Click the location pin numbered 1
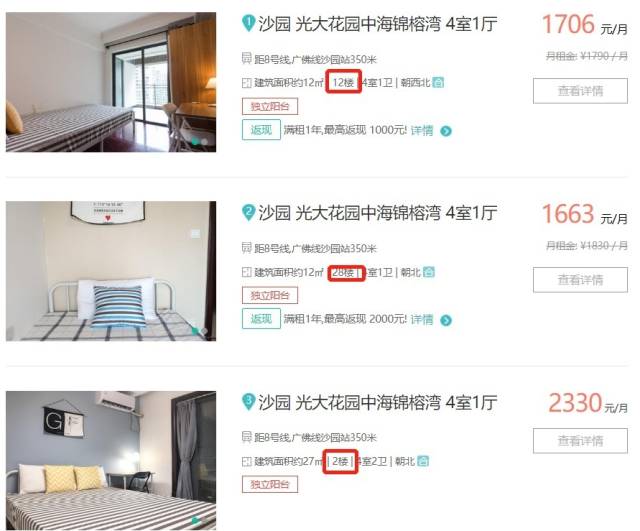 (248, 23)
